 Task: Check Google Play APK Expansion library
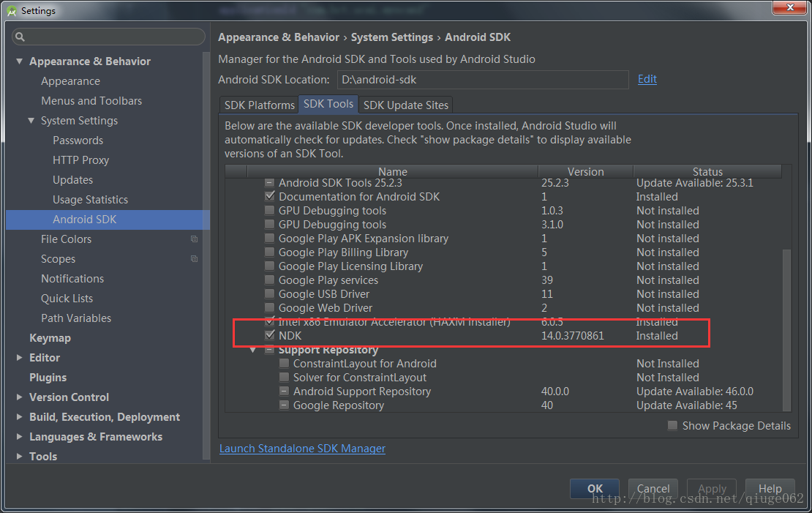(x=270, y=239)
